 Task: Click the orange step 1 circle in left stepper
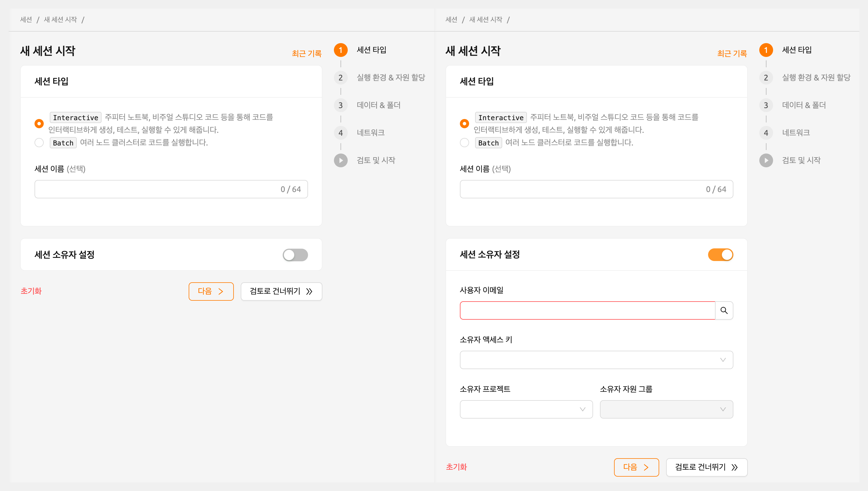(x=341, y=50)
